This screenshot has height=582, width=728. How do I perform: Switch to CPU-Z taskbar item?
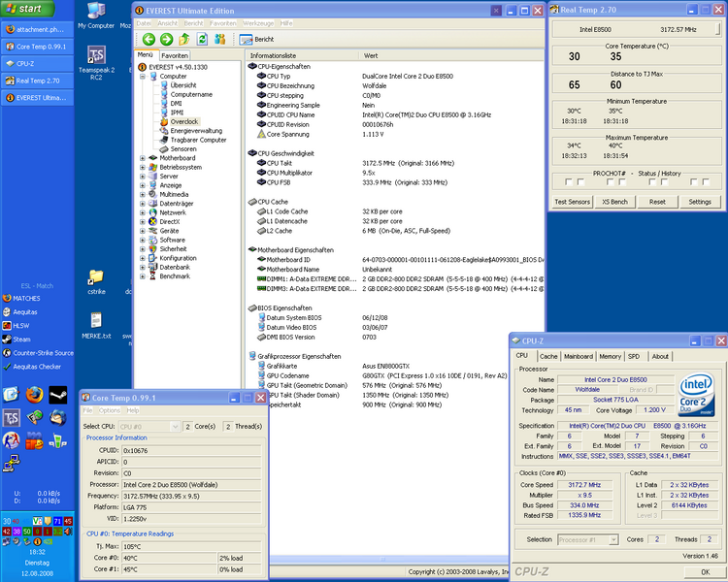click(37, 64)
